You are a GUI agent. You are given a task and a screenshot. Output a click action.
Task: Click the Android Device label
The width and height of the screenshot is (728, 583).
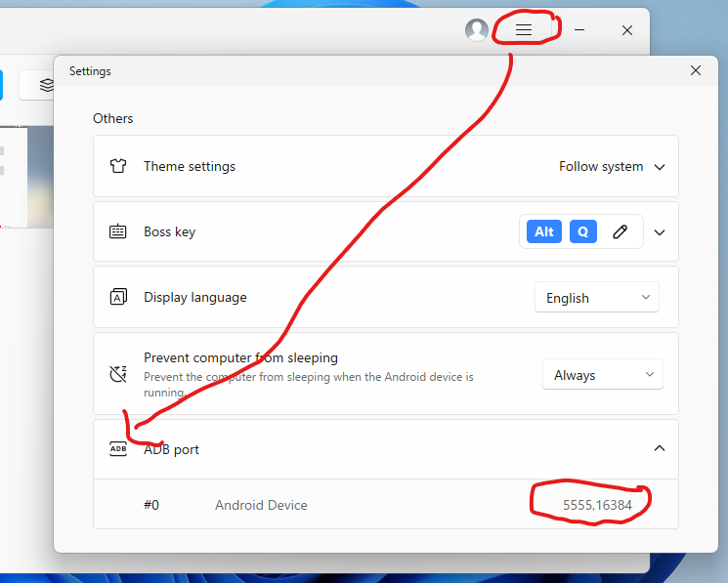click(261, 505)
